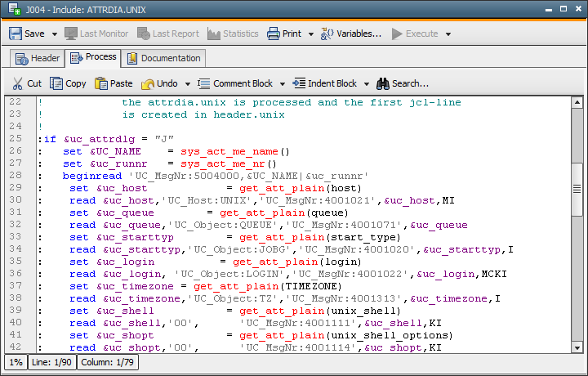The width and height of the screenshot is (588, 376).
Task: Click the Paste clipboard icon
Action: tap(101, 83)
